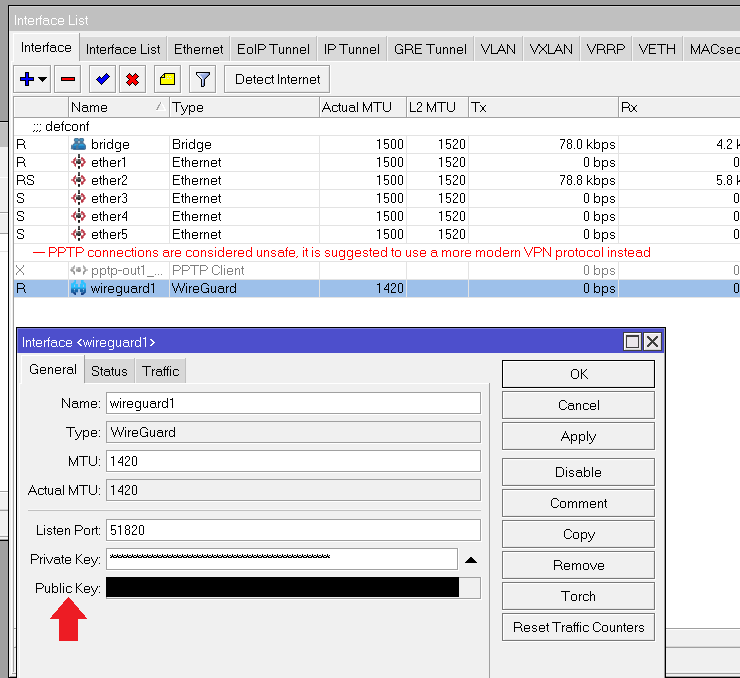Open the Ethernet tab

click(x=198, y=49)
